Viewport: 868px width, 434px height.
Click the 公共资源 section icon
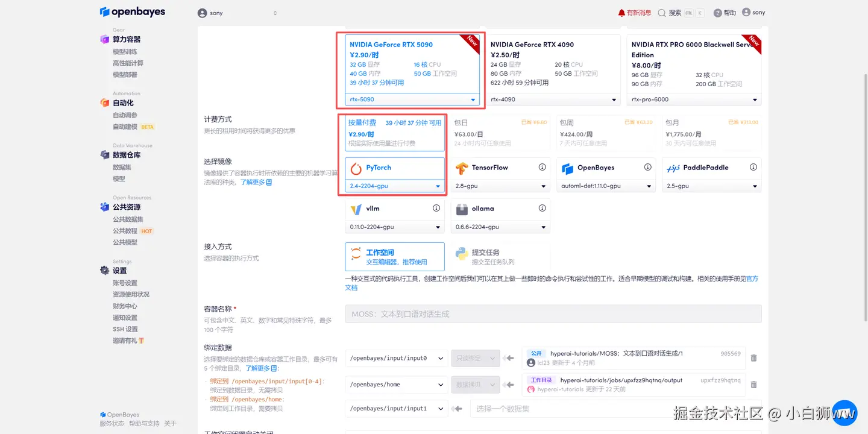[x=105, y=207]
